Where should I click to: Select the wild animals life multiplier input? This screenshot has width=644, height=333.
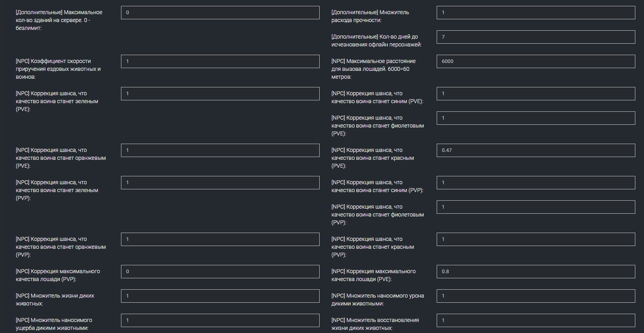[220, 296]
